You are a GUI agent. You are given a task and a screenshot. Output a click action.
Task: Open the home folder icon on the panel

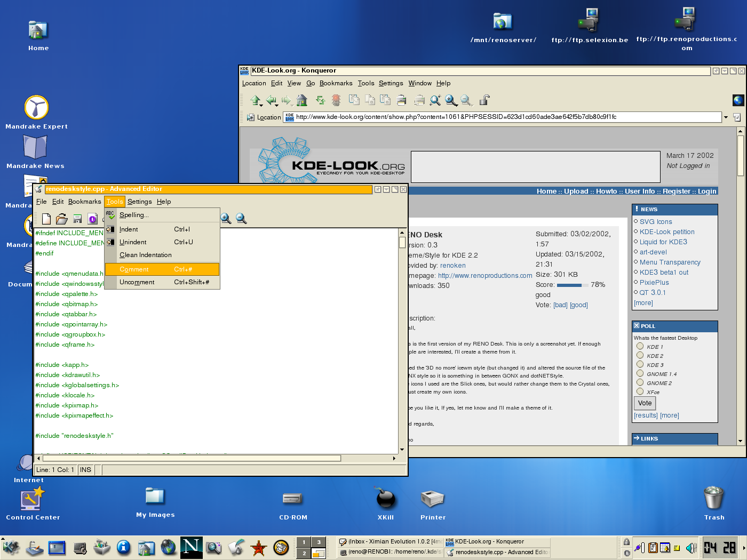click(x=146, y=548)
